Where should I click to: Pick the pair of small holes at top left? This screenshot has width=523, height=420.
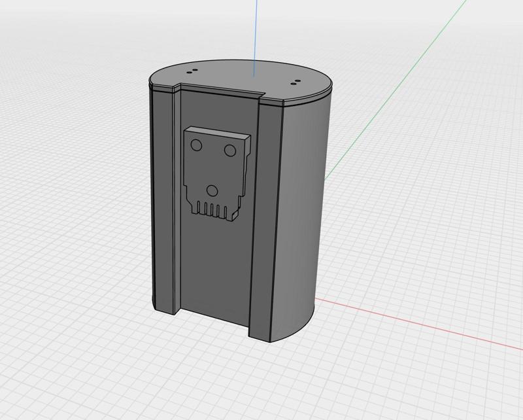click(192, 71)
